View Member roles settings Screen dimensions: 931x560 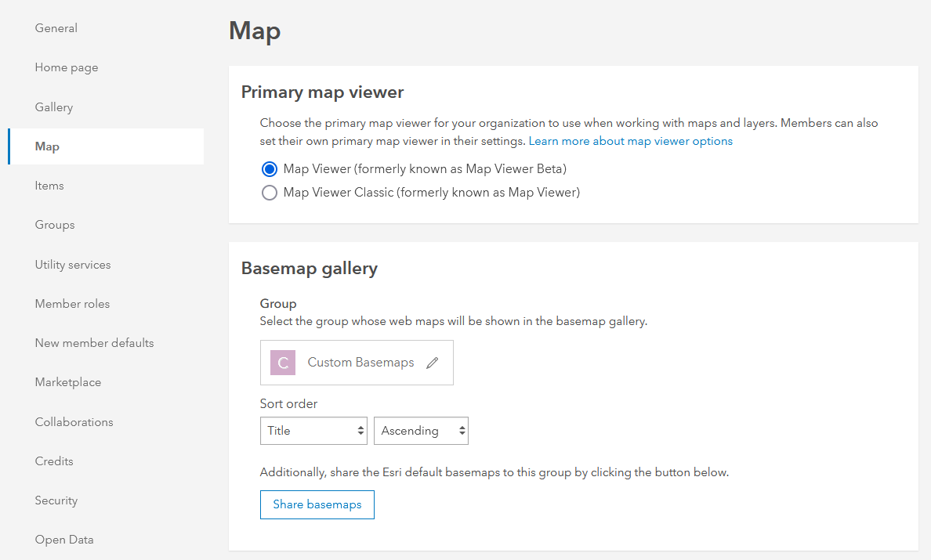72,303
